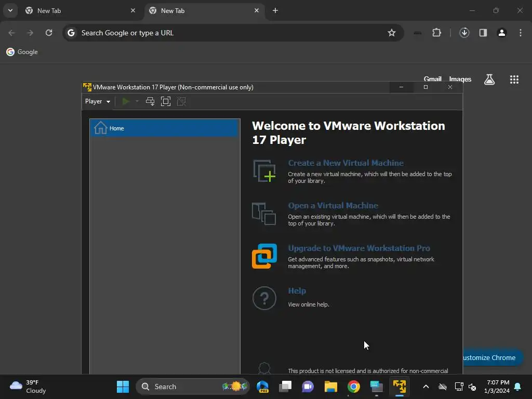Close the second Chrome New Tab
Image resolution: width=532 pixels, height=399 pixels.
click(257, 10)
